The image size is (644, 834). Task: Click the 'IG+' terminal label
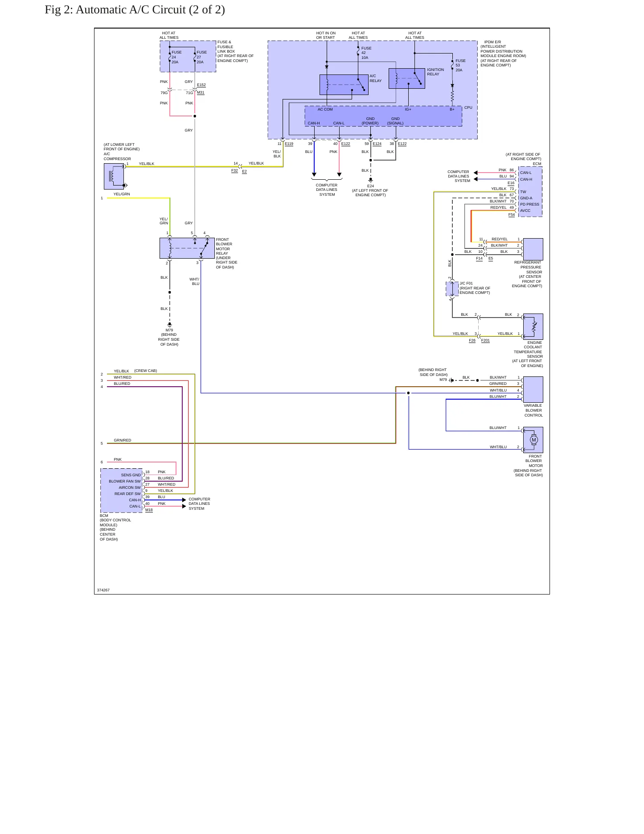pos(408,109)
